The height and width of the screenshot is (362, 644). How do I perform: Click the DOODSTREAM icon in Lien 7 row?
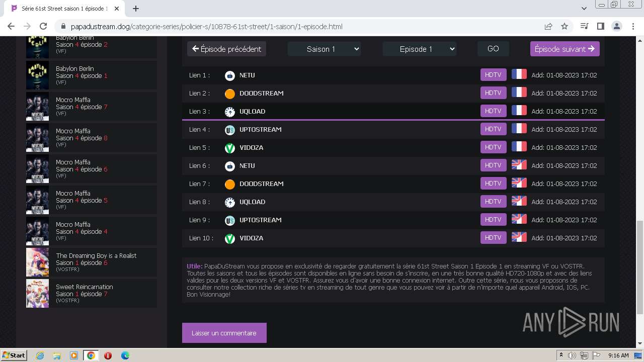(x=230, y=184)
